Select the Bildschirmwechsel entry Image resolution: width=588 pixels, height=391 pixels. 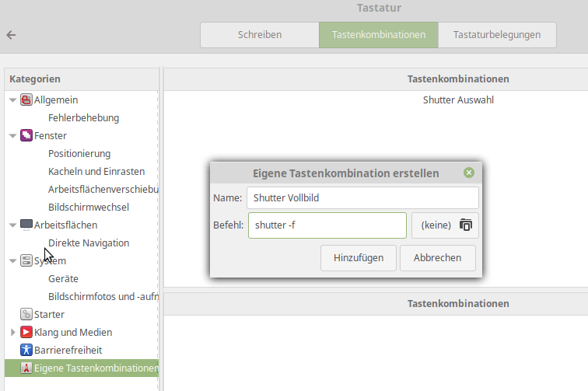[x=89, y=208]
